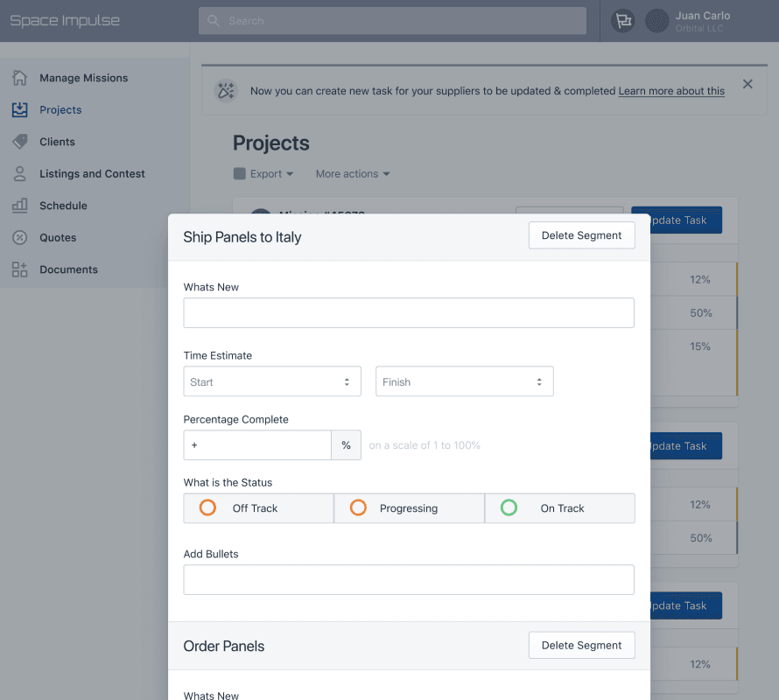Click the Whats New text field

tap(408, 312)
